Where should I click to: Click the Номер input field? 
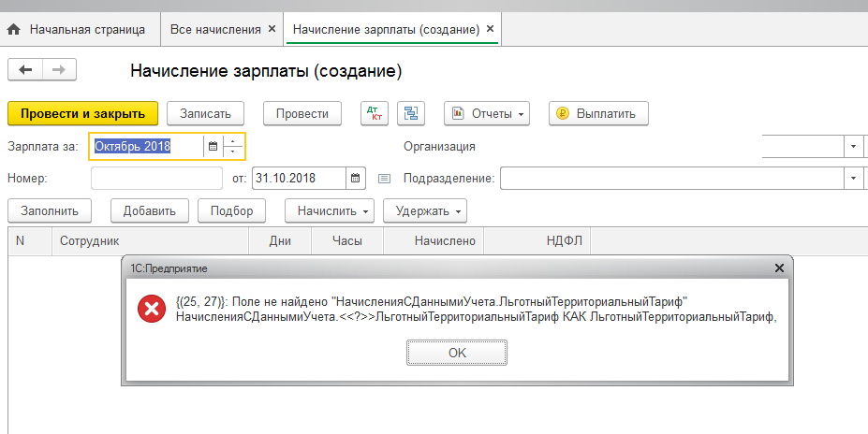[156, 178]
